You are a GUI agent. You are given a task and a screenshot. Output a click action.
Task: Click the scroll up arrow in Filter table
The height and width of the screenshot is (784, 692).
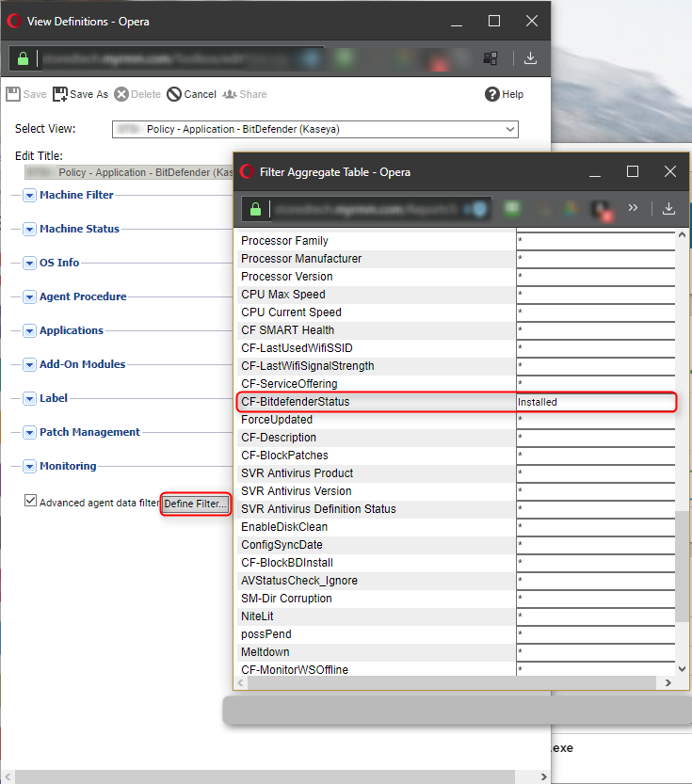click(x=682, y=234)
